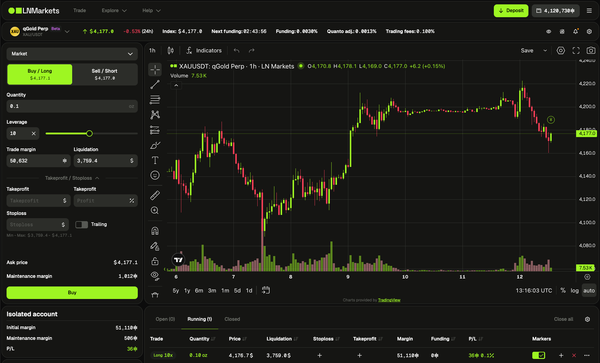
Task: Activate the zoom in tool
Action: tap(155, 210)
